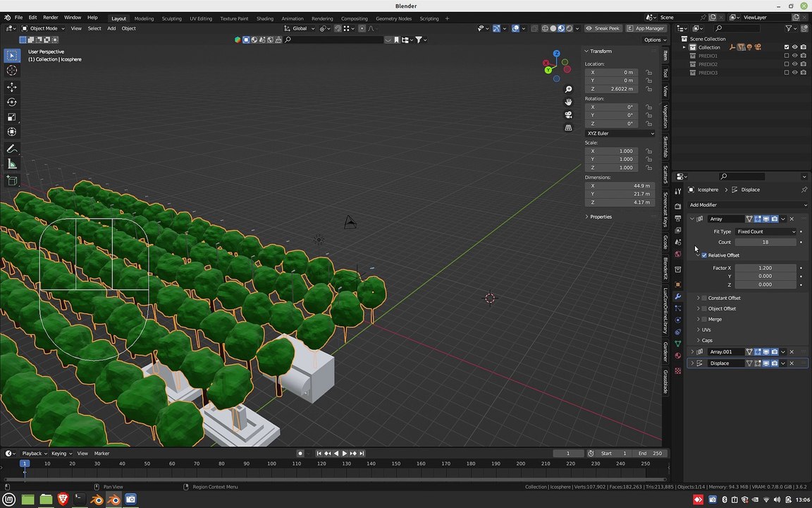This screenshot has height=508, width=812.
Task: Toggle auto keying record button
Action: click(300, 454)
